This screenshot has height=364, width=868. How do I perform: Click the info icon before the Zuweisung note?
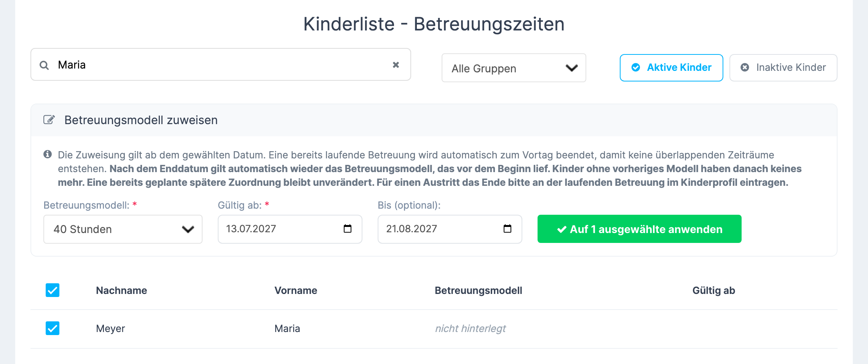(48, 154)
